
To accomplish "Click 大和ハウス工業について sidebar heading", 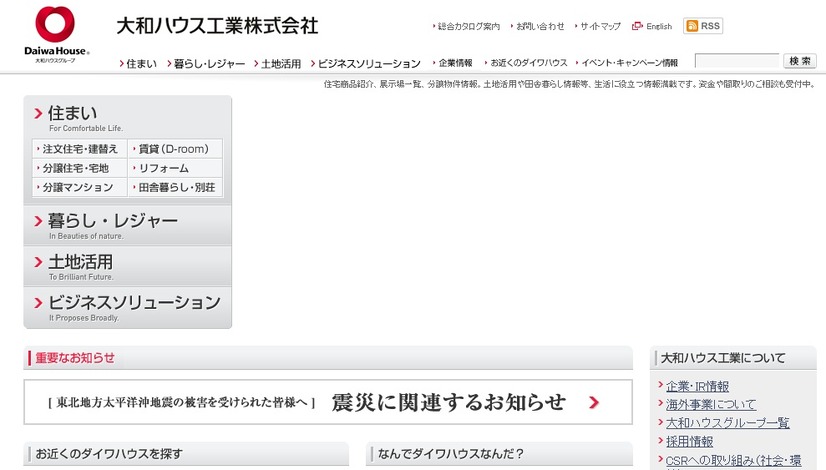I will click(x=723, y=358).
